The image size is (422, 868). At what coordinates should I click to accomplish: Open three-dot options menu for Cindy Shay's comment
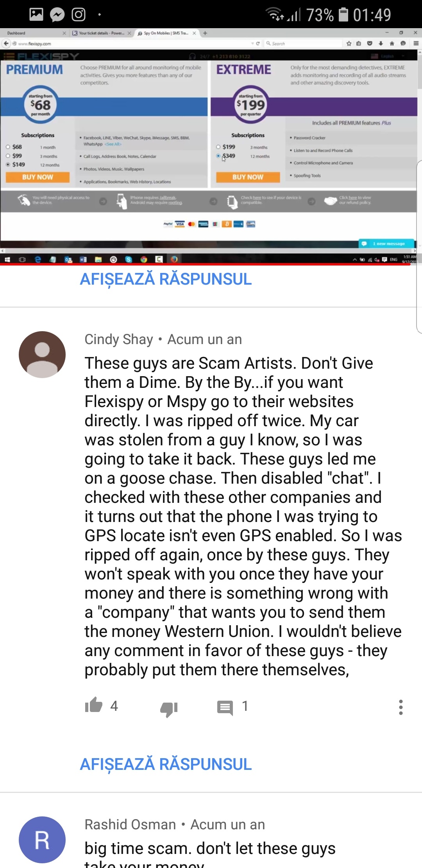point(401,707)
